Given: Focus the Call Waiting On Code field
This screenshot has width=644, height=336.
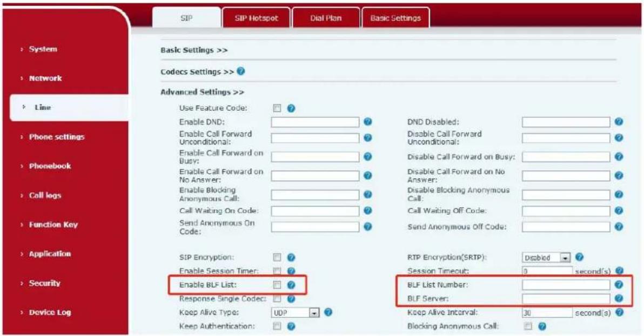Looking at the screenshot, I should 315,211.
